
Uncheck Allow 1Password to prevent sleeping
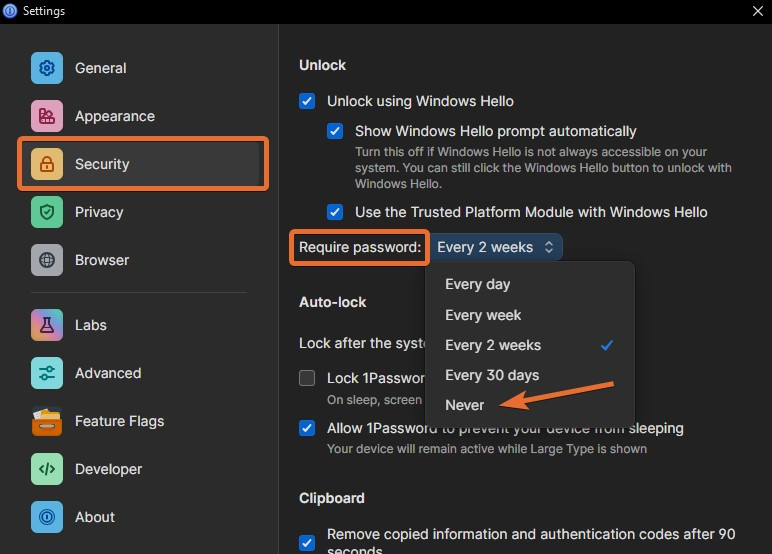pos(307,428)
